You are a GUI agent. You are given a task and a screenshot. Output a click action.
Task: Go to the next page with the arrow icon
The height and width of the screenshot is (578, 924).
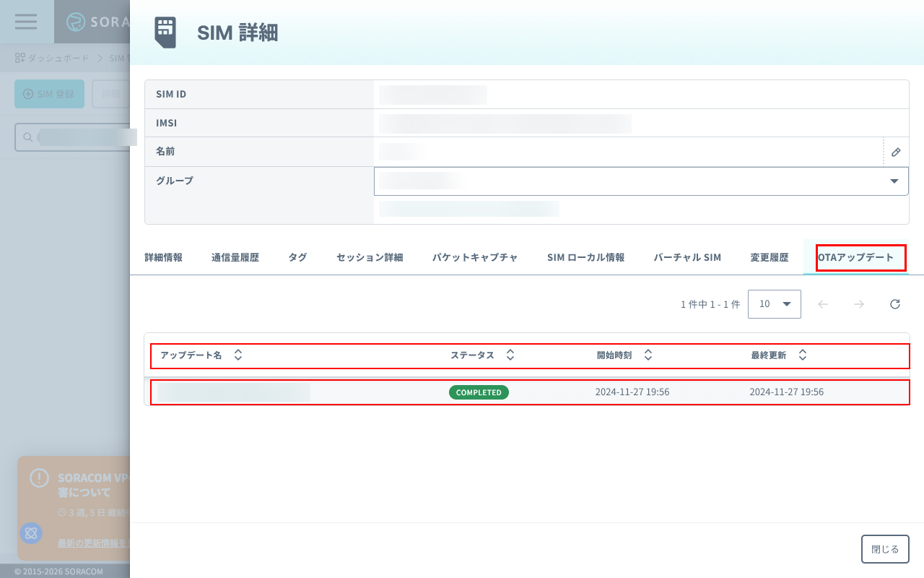tap(859, 303)
